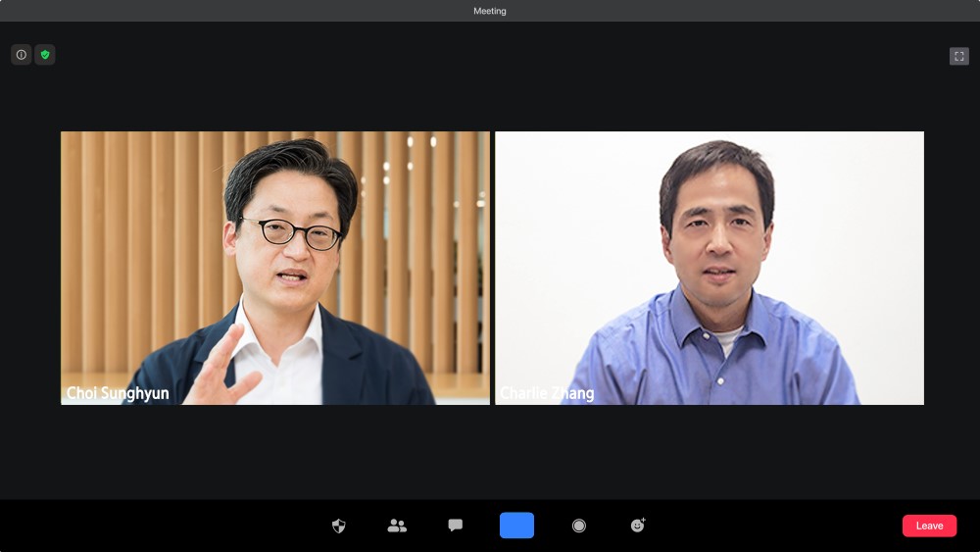Leave the meeting
The height and width of the screenshot is (552, 980).
coord(929,526)
